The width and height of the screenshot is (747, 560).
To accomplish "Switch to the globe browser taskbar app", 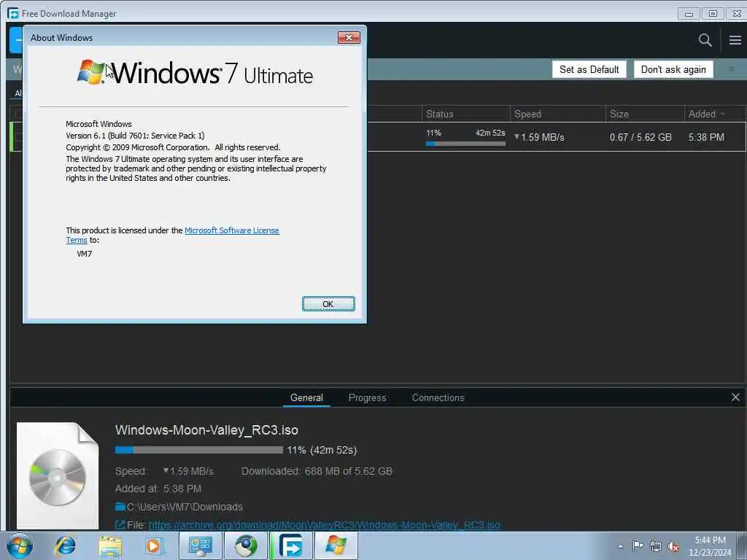I will [x=246, y=545].
